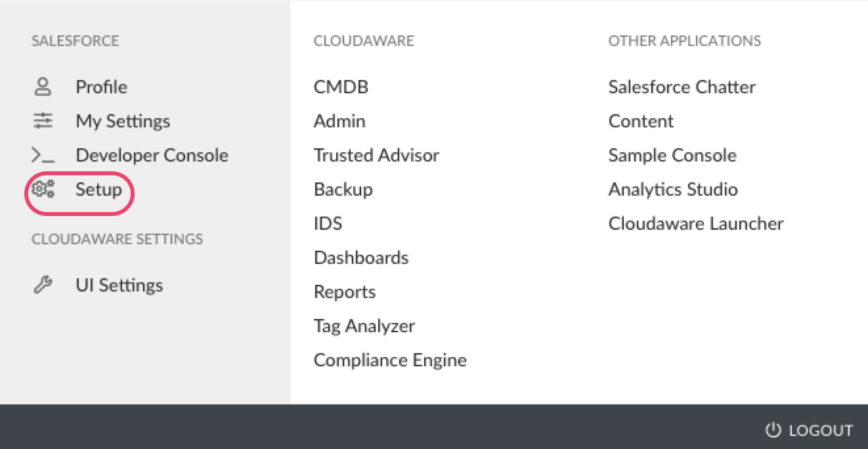Open Analytics Studio
Viewport: 868px width, 449px height.
tap(673, 189)
